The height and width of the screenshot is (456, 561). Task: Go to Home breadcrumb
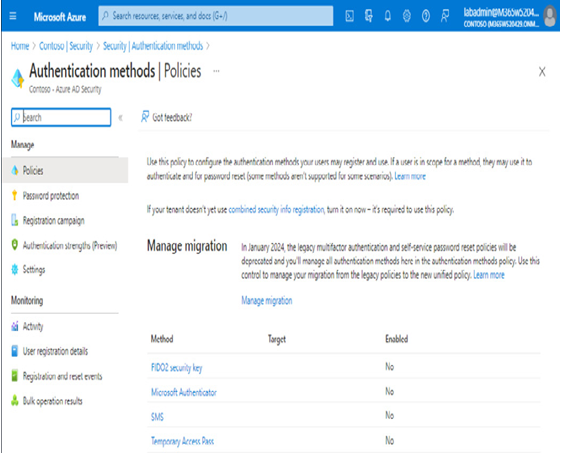(x=20, y=46)
